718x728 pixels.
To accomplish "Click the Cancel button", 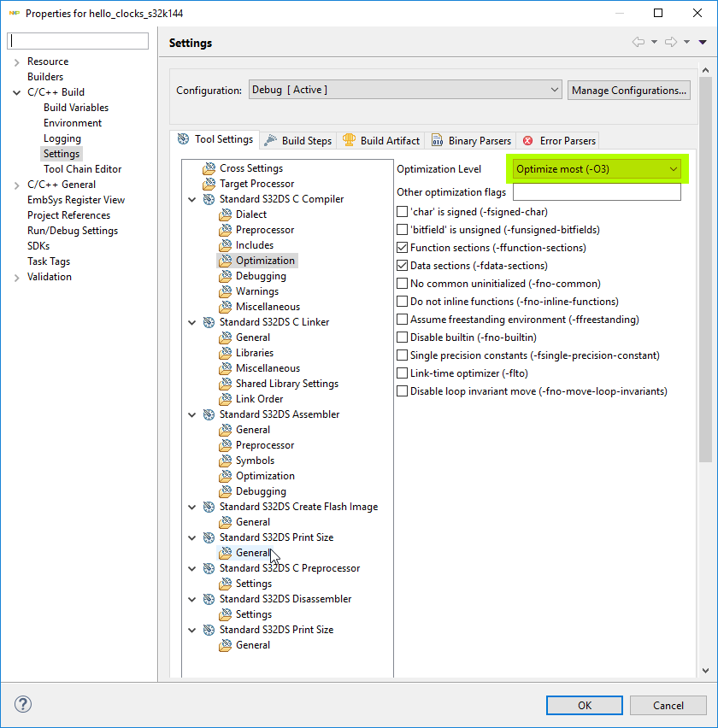I will [x=668, y=705].
